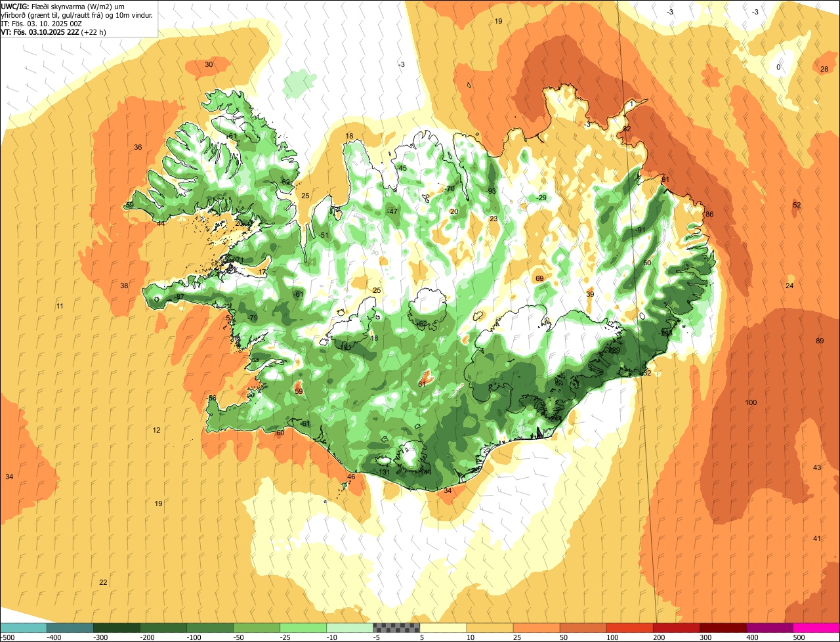Click the '11' value on the map
The width and height of the screenshot is (840, 642).
click(x=60, y=307)
